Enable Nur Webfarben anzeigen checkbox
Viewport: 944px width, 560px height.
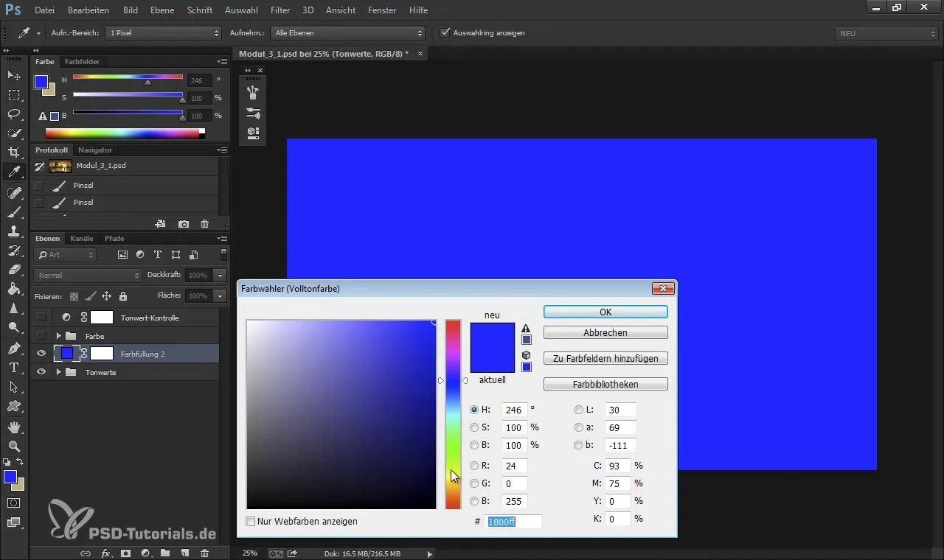tap(251, 521)
